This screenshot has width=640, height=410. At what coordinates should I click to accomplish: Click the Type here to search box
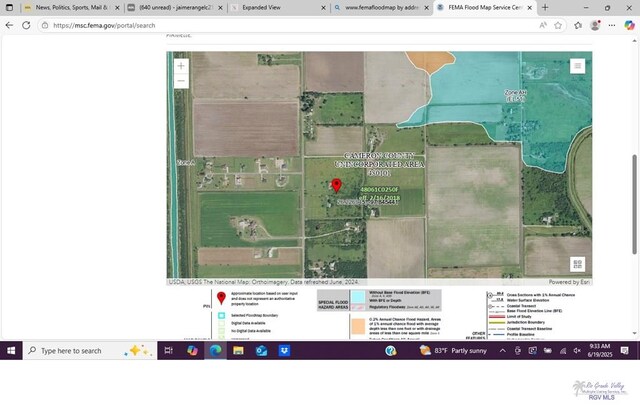coord(90,350)
